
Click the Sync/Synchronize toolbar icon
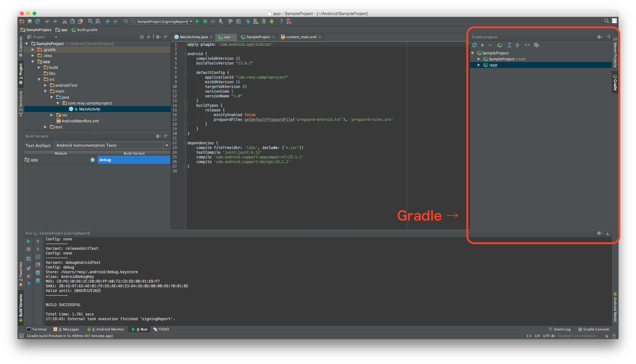pyautogui.click(x=38, y=21)
